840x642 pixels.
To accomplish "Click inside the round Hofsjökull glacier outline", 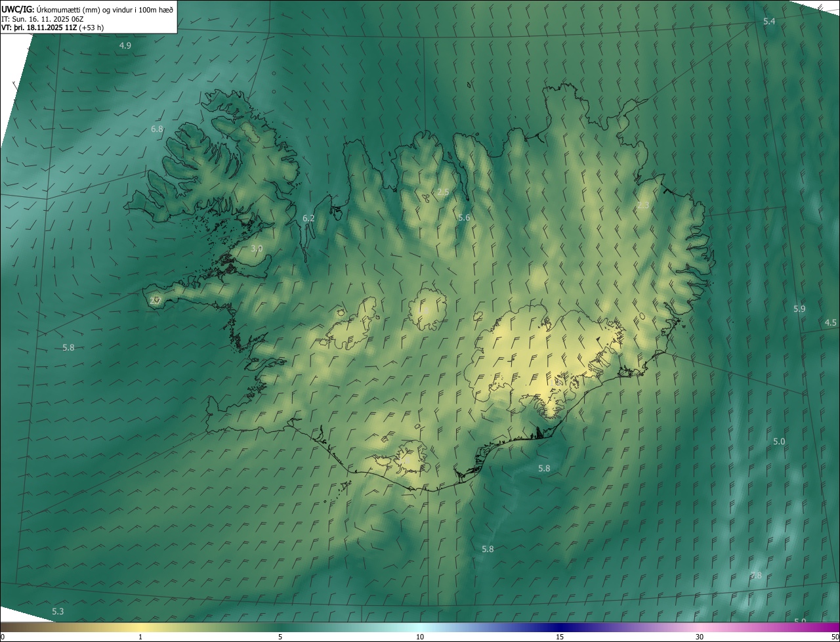I will point(428,309).
